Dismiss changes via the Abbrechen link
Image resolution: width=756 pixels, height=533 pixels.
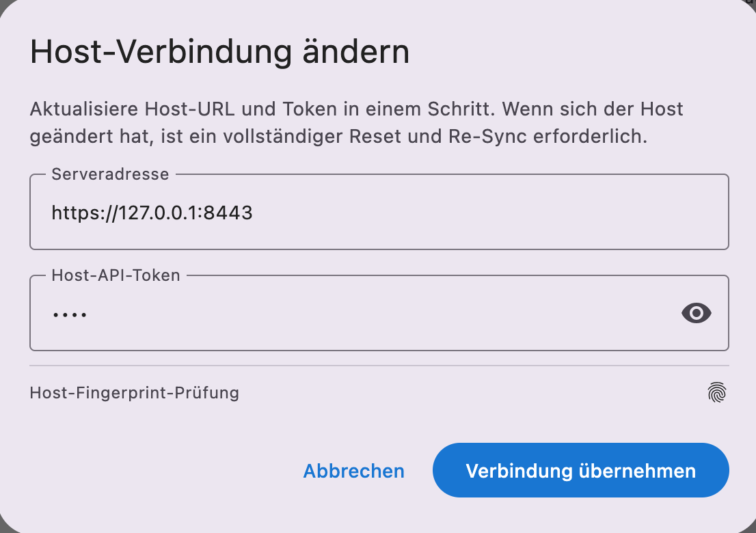[x=353, y=470]
